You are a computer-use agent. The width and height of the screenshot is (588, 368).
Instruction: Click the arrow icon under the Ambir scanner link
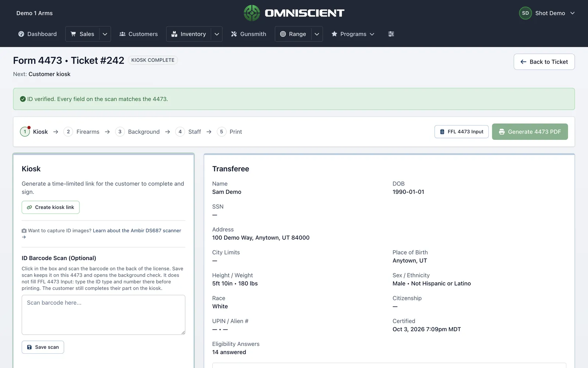tap(24, 237)
